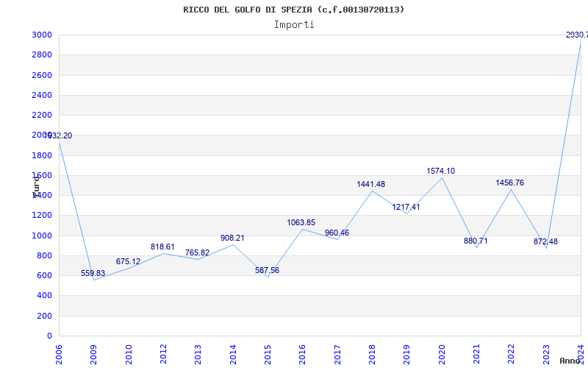This screenshot has width=588, height=368.
Task: Click the 872.48 data label
Action: pos(545,241)
